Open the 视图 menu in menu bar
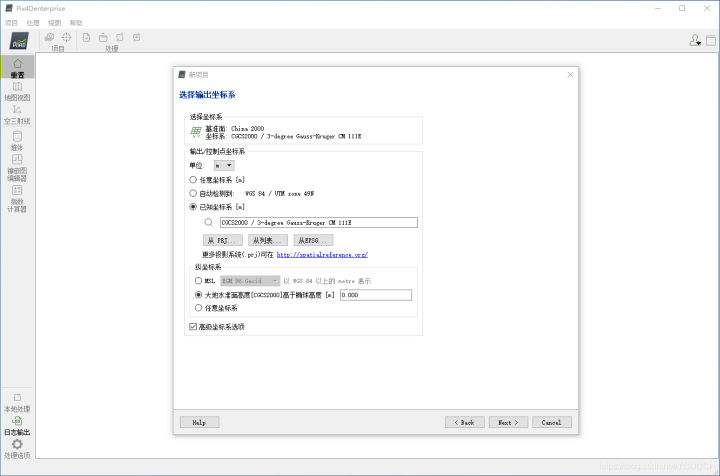The height and width of the screenshot is (476, 720). [54, 22]
